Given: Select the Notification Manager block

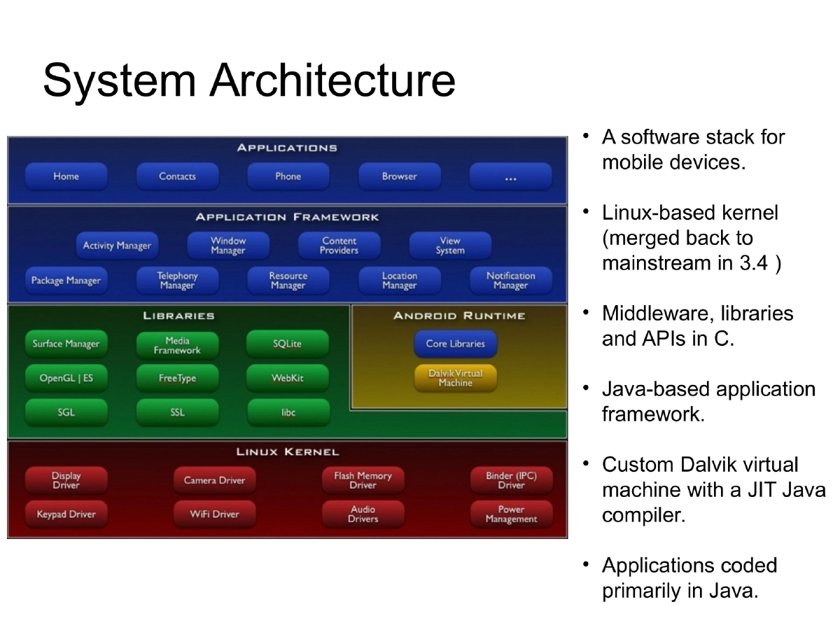Looking at the screenshot, I should point(511,280).
